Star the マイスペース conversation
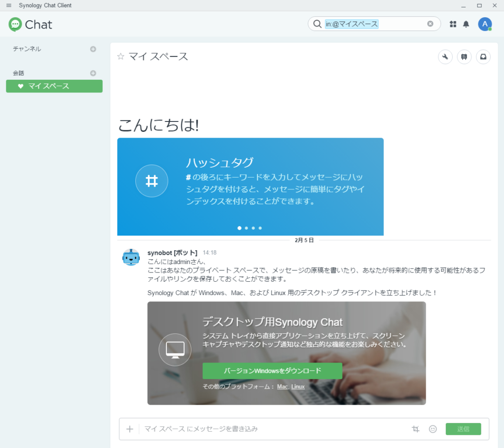 [121, 57]
